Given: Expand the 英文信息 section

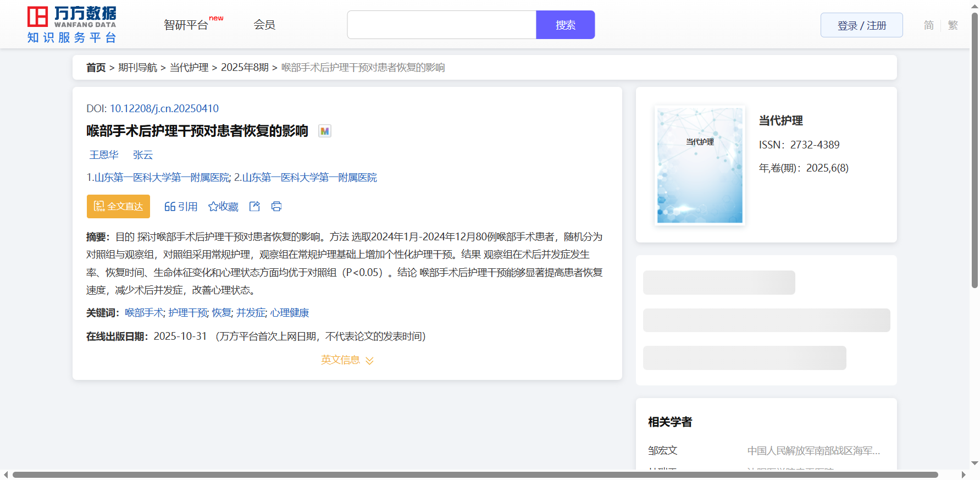Looking at the screenshot, I should tap(347, 360).
